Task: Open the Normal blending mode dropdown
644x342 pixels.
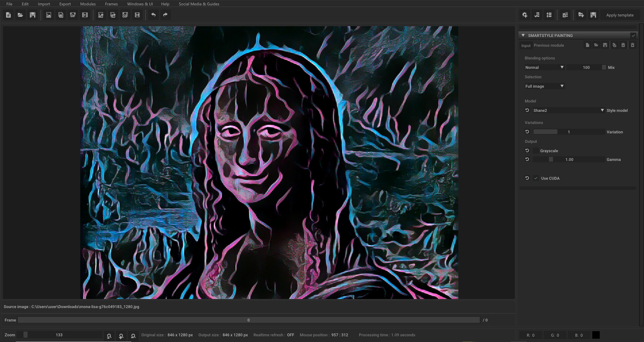Action: point(544,67)
